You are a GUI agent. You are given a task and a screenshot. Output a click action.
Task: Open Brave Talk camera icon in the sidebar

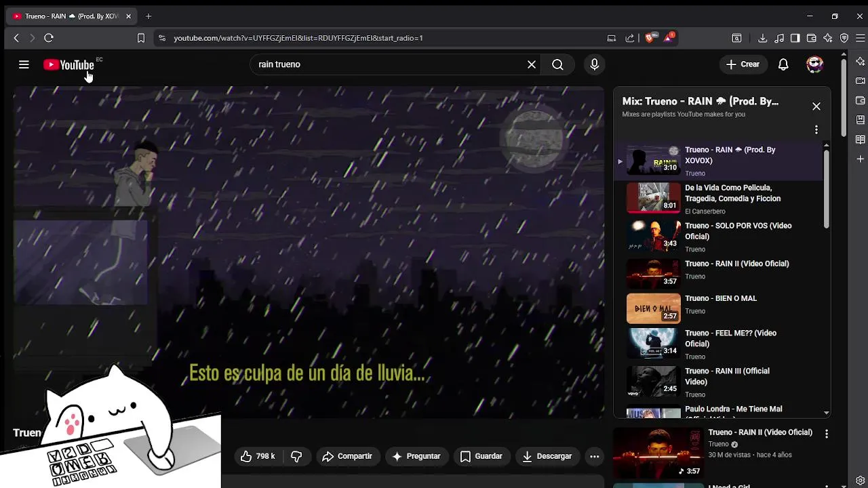[x=861, y=81]
